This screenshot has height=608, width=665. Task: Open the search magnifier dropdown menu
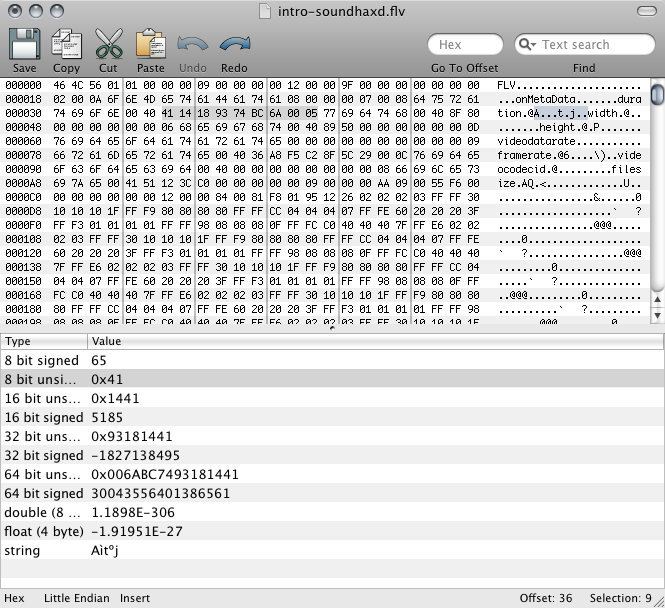[528, 45]
